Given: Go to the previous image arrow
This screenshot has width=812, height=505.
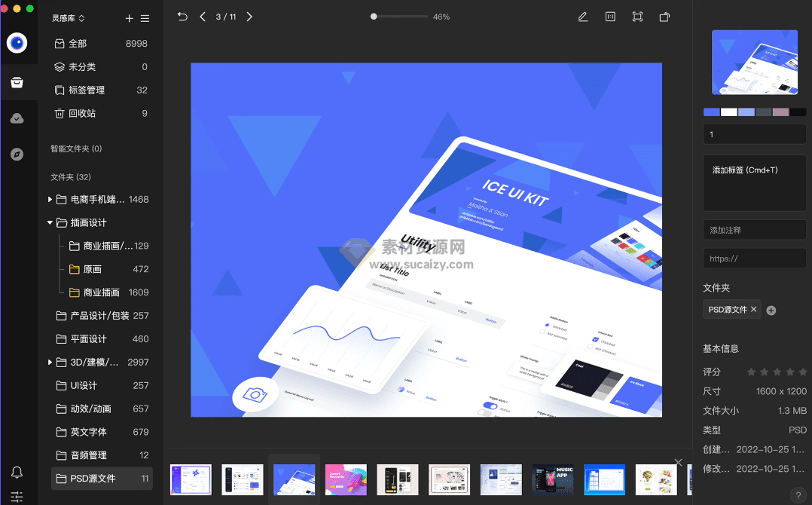Looking at the screenshot, I should [x=203, y=17].
